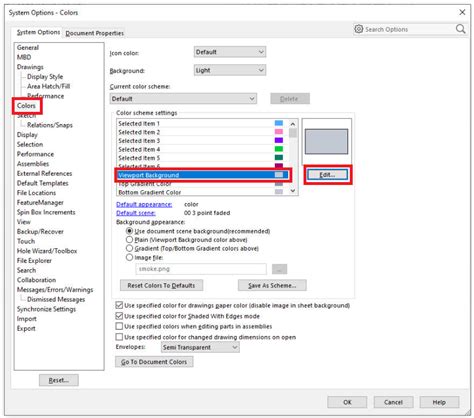Screen dimensions: 474x418
Task: Select Use document scene background option
Action: 129,231
